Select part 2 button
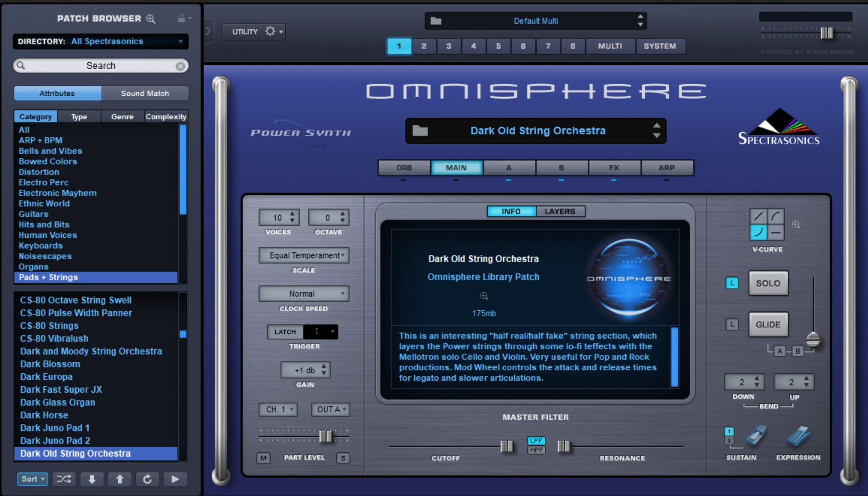The height and width of the screenshot is (496, 868). (424, 46)
